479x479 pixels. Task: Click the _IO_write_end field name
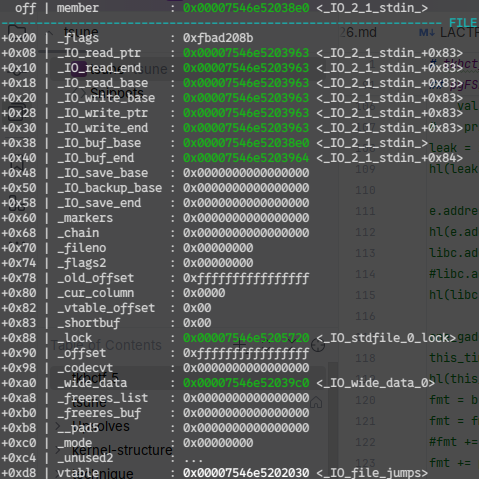[103, 128]
